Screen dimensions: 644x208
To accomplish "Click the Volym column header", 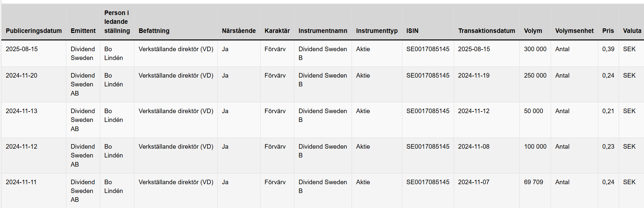I will pyautogui.click(x=533, y=31).
